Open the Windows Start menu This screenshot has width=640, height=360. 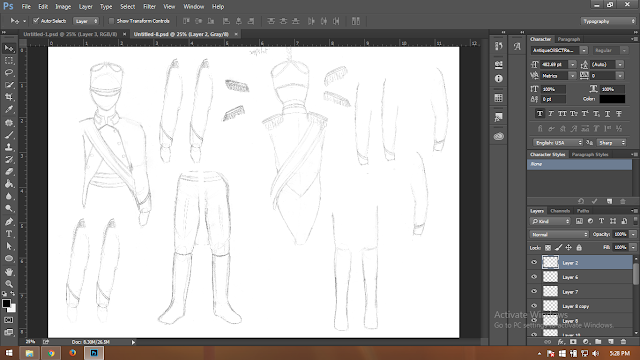[9, 353]
